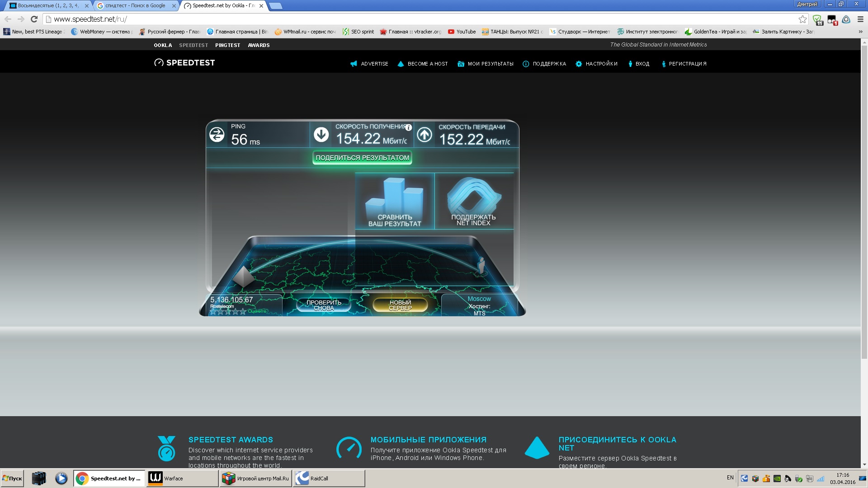The width and height of the screenshot is (868, 488).
Task: Click the Chrome forward arrow
Action: point(21,19)
